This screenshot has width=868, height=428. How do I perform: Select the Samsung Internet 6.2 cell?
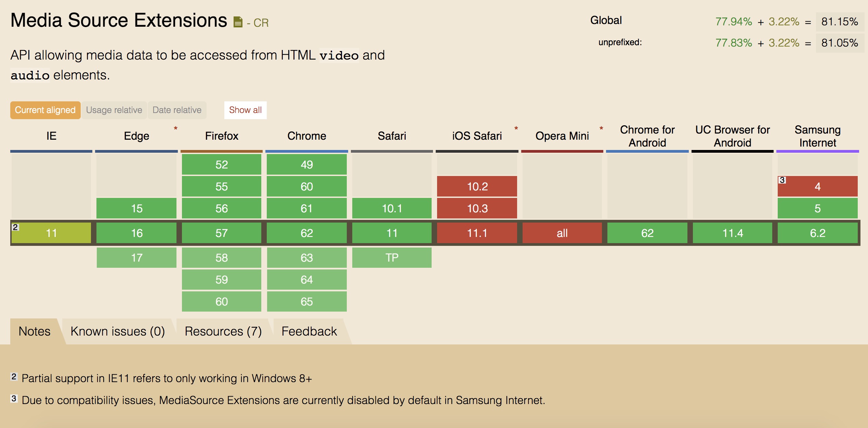click(818, 233)
